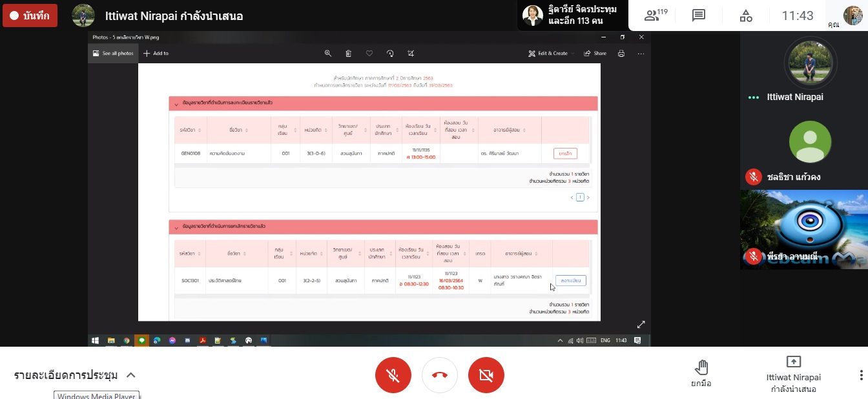Click Ittiwat Nirapai's presenter avatar in header

pos(83,15)
